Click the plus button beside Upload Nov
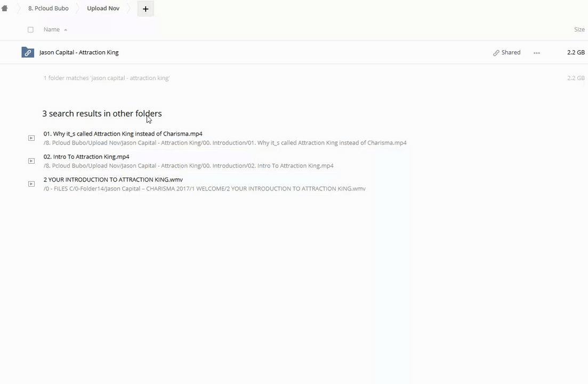 coord(146,9)
